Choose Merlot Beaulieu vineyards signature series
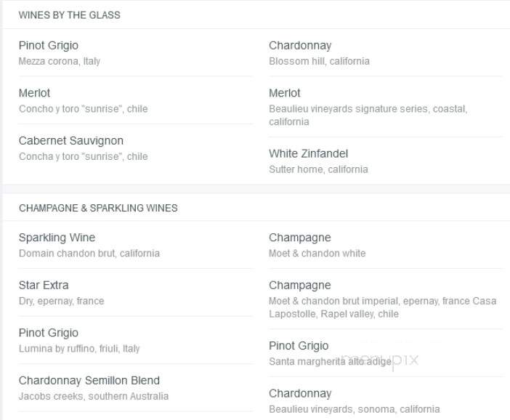 386,107
